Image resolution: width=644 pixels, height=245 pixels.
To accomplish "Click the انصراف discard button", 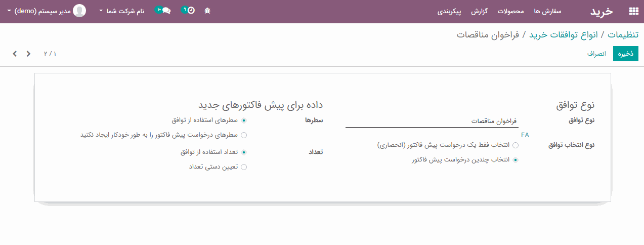I will (x=597, y=54).
